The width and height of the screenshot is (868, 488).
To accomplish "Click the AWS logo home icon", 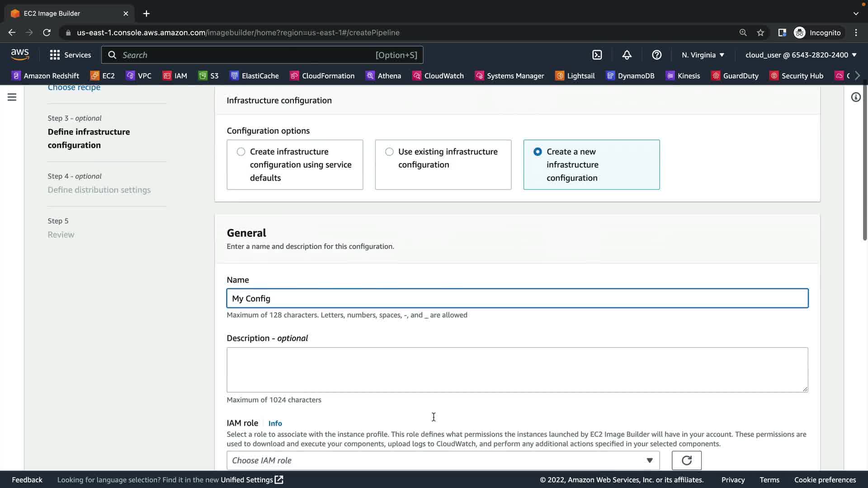I will pos(20,55).
